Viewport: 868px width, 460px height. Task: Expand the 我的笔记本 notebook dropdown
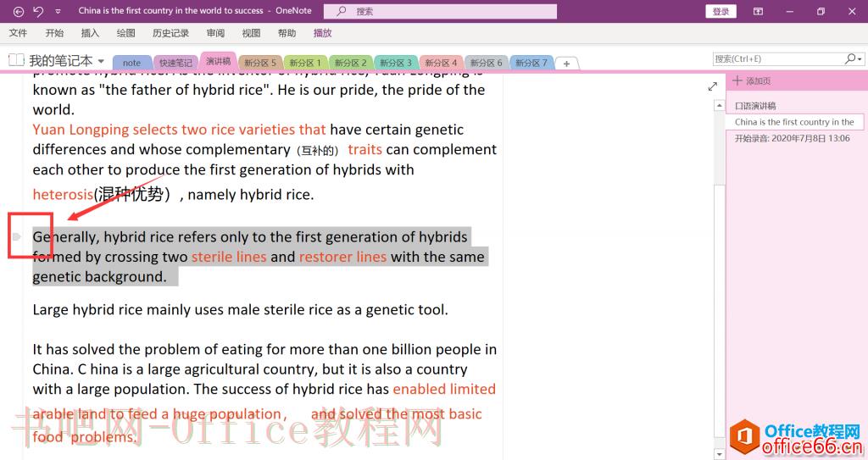[102, 61]
